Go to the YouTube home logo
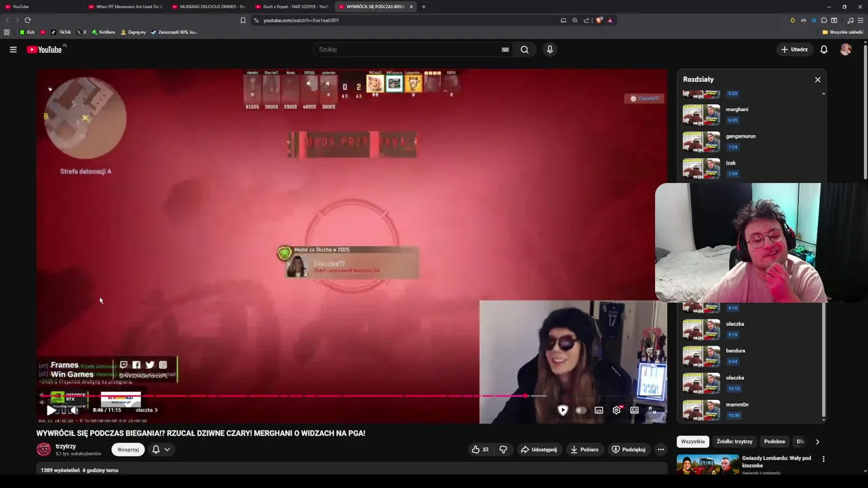 click(45, 49)
